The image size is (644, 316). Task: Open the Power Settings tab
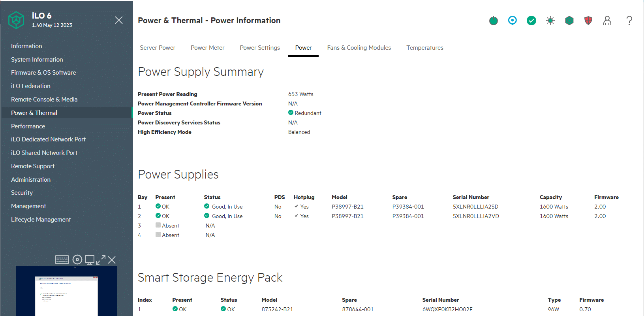pyautogui.click(x=260, y=48)
